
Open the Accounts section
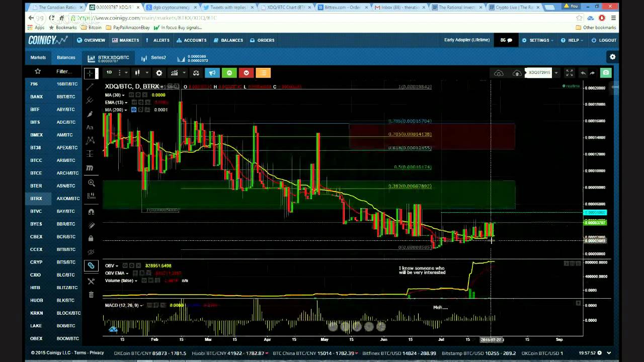pyautogui.click(x=191, y=40)
